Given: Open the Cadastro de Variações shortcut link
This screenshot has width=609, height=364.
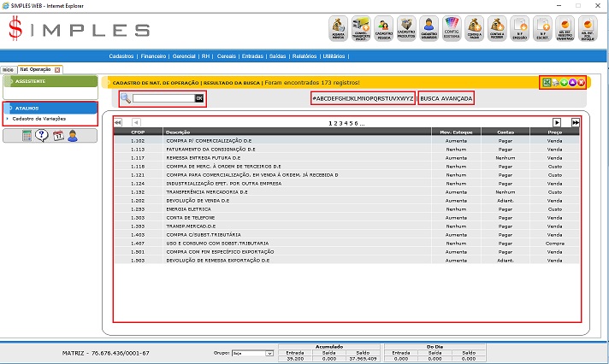Looking at the screenshot, I should pyautogui.click(x=38, y=119).
